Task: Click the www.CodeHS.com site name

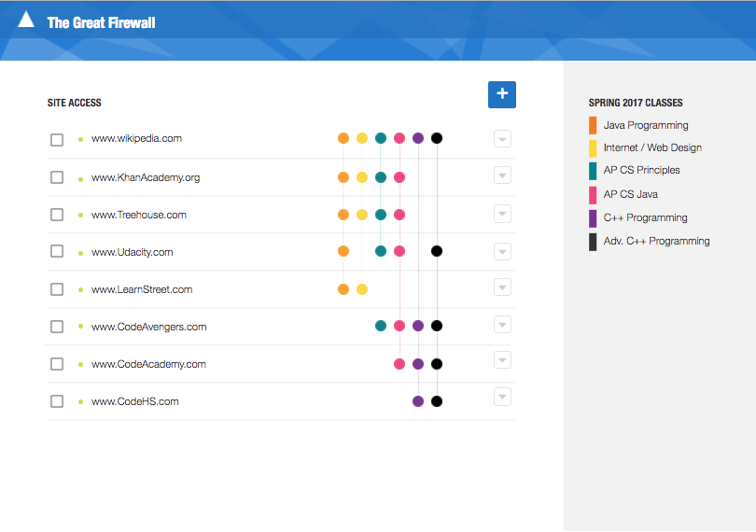Action: (x=135, y=401)
